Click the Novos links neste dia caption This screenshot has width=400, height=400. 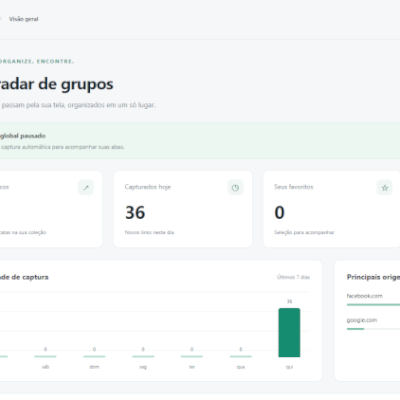point(149,232)
